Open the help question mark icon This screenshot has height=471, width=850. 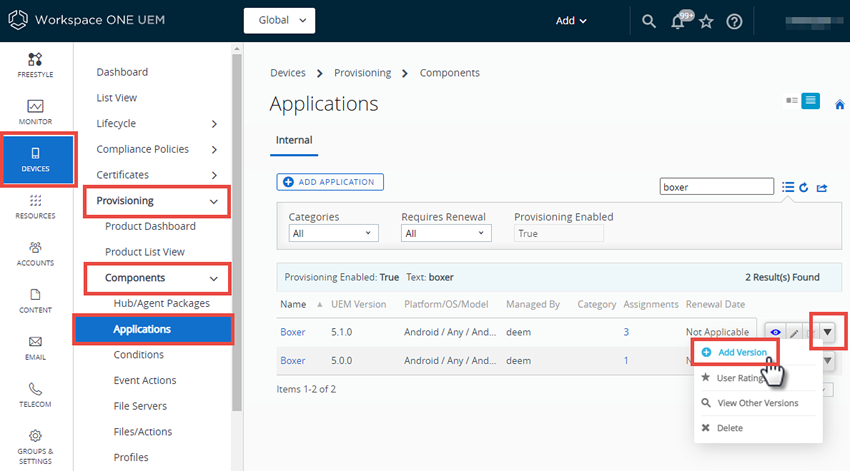(x=734, y=21)
